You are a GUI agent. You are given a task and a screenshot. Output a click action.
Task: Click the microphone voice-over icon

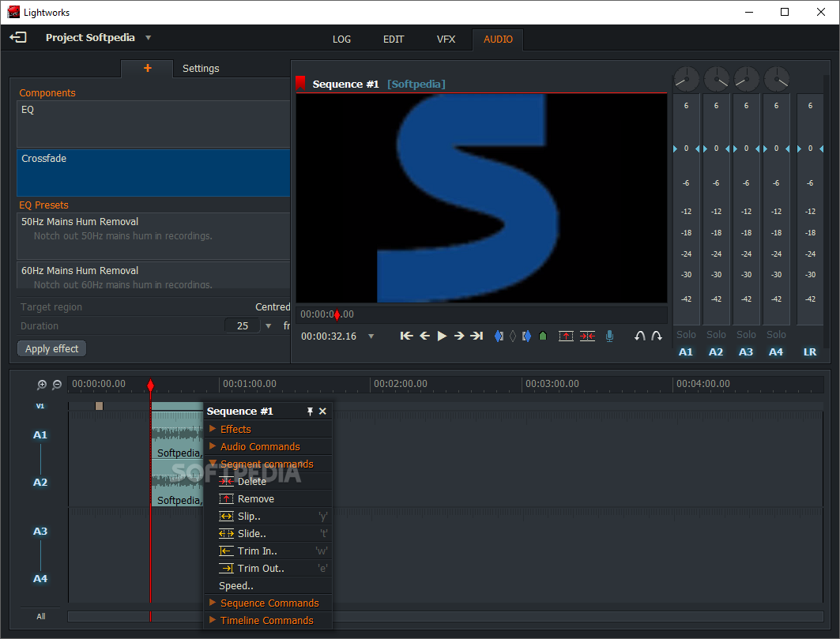609,336
